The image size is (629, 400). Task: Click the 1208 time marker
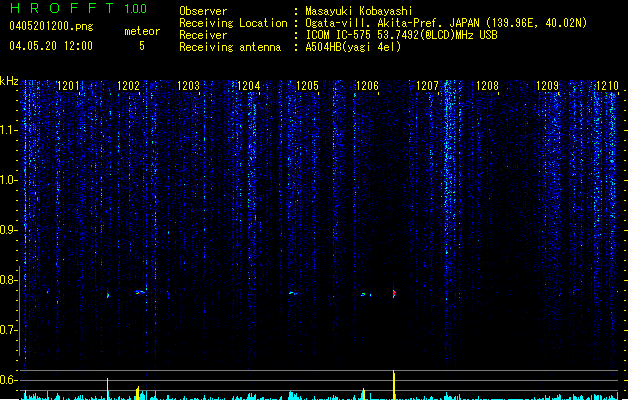tap(487, 86)
